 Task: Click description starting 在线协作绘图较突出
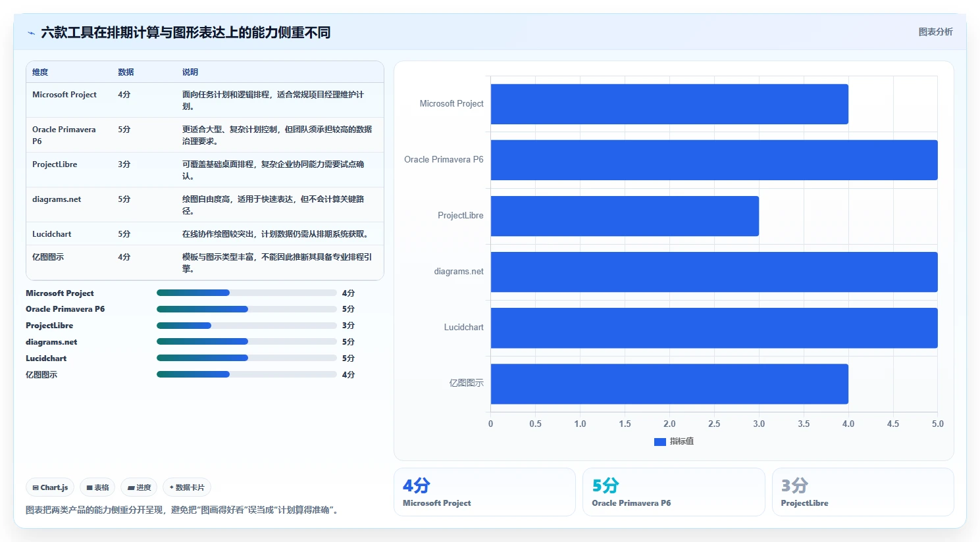[x=275, y=234]
